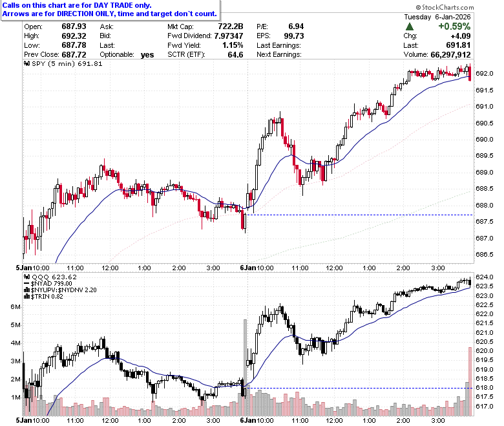
Task: Click the Optionable yes value
Action: [147, 55]
